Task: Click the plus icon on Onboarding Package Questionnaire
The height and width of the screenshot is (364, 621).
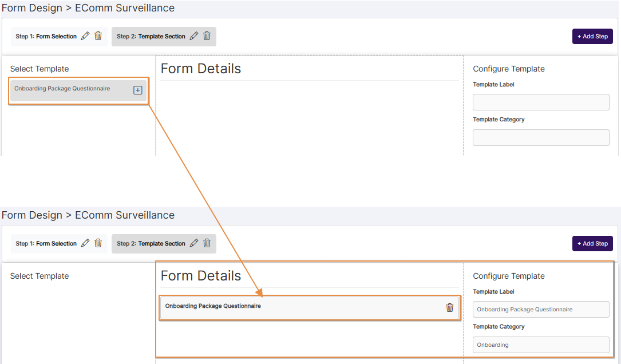Action: [137, 90]
